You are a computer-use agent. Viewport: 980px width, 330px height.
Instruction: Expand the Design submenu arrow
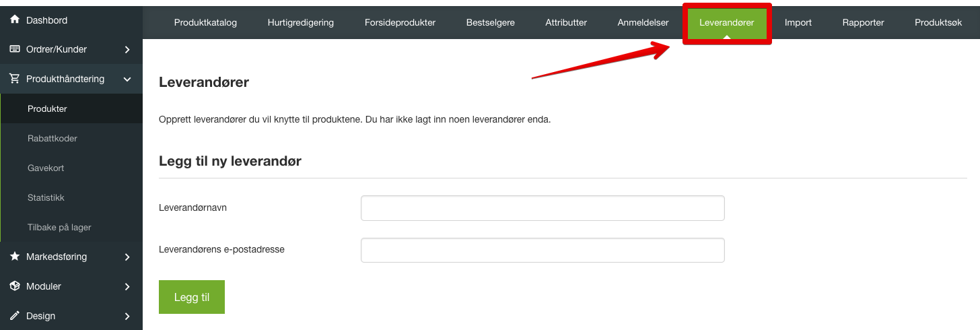(128, 316)
